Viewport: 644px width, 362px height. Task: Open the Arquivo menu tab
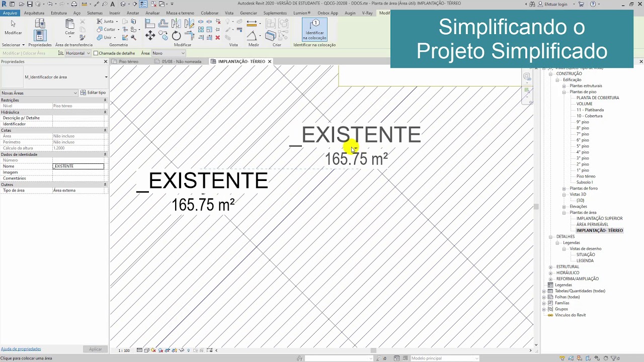click(x=10, y=13)
